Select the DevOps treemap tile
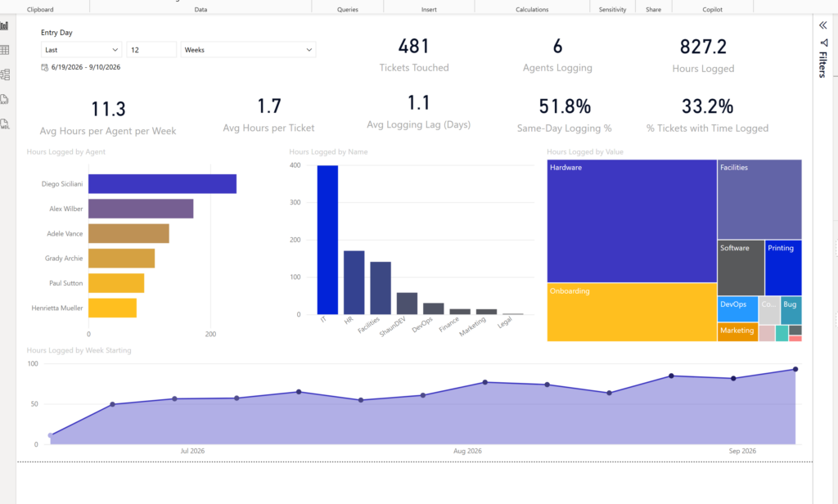Viewport: 838px width, 504px height. (x=737, y=310)
